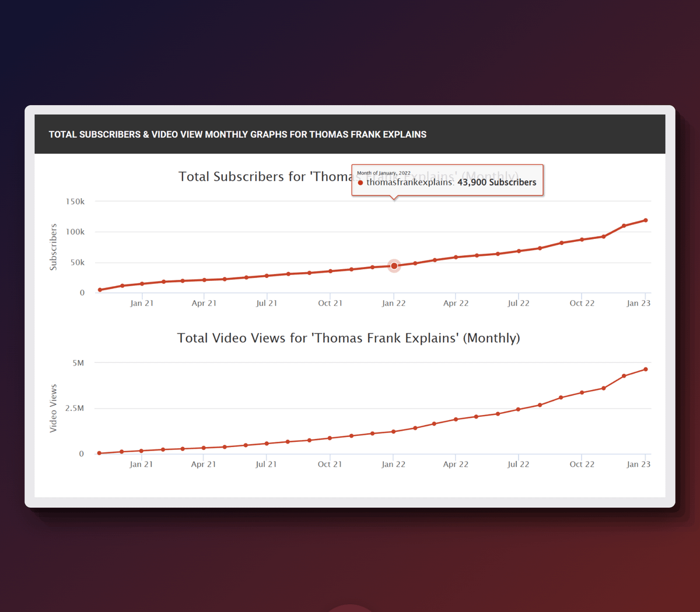700x612 pixels.
Task: Click 'Month of January, 2022' tooltip heading
Action: (x=383, y=173)
